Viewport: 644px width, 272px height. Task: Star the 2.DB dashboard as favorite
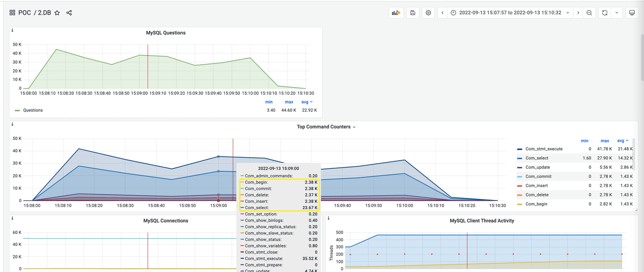pos(57,13)
